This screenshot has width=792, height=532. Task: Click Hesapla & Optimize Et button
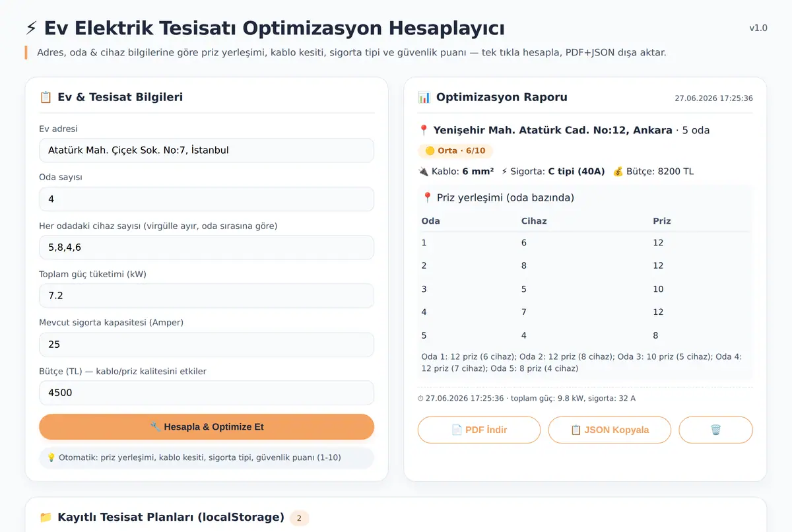click(207, 426)
